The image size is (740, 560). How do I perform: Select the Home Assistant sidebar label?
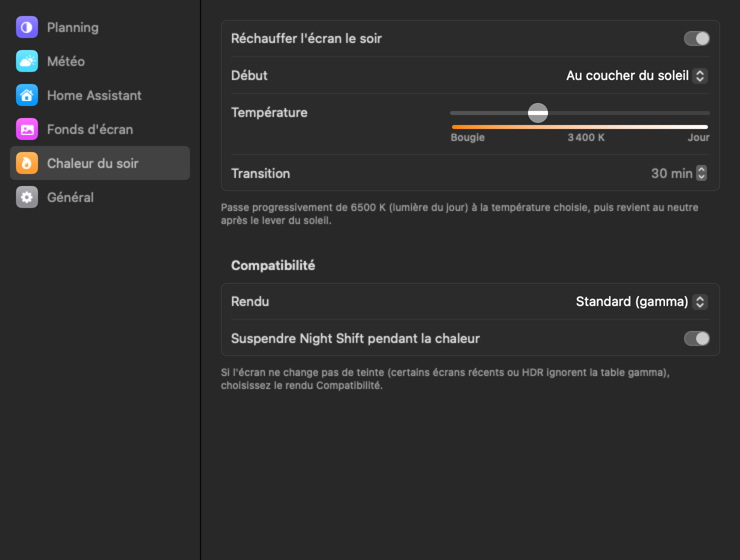(94, 95)
